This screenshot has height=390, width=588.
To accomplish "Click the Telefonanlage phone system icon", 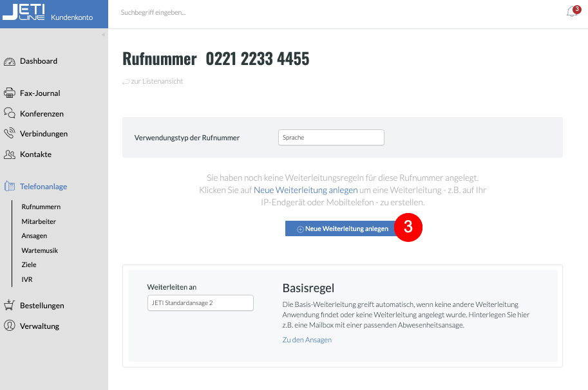I will (9, 187).
